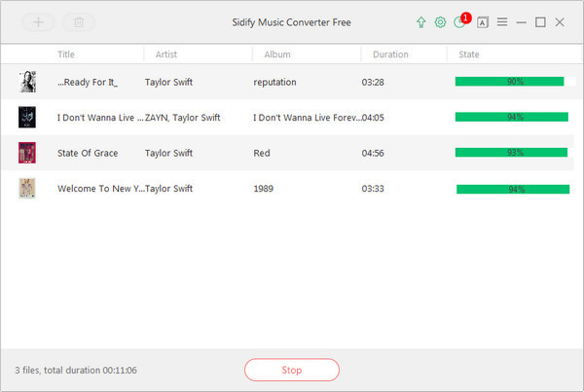Click the green upgrade arrow icon

(x=420, y=22)
